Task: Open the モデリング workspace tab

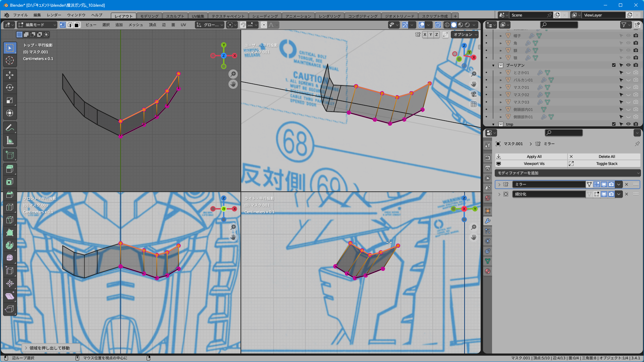Action: [149, 16]
